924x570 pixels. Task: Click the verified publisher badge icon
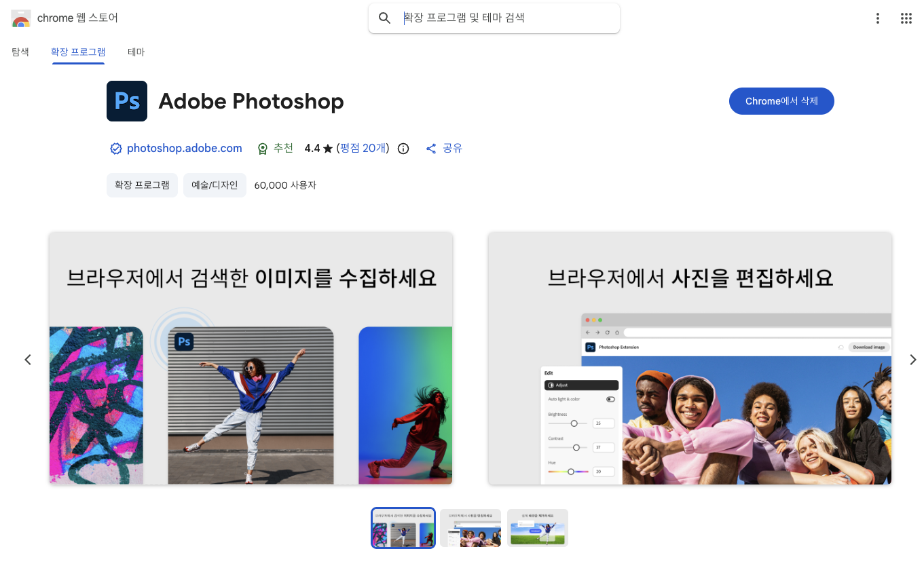click(x=116, y=149)
